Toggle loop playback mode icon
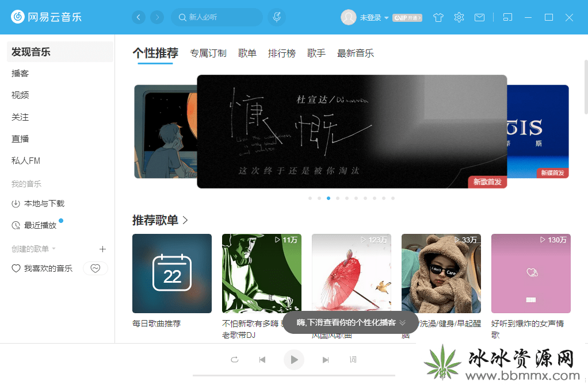Viewport: 588px width, 385px height. click(234, 360)
